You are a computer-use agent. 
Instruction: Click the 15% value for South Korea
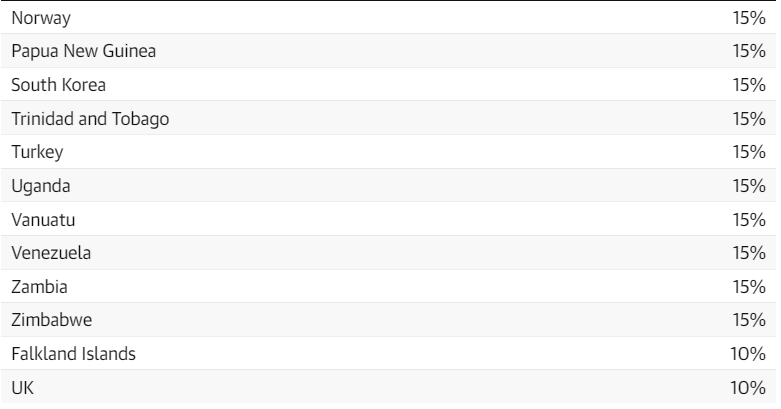click(749, 85)
